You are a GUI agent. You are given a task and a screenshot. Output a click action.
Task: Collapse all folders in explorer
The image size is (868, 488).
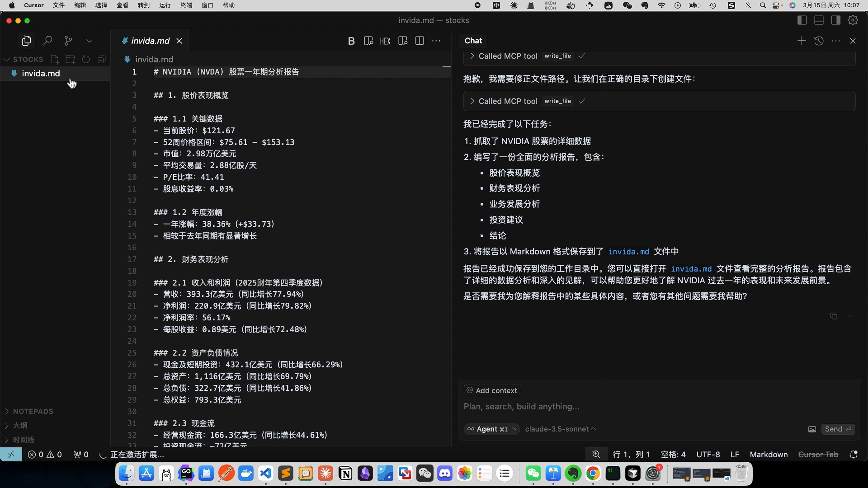tap(102, 59)
